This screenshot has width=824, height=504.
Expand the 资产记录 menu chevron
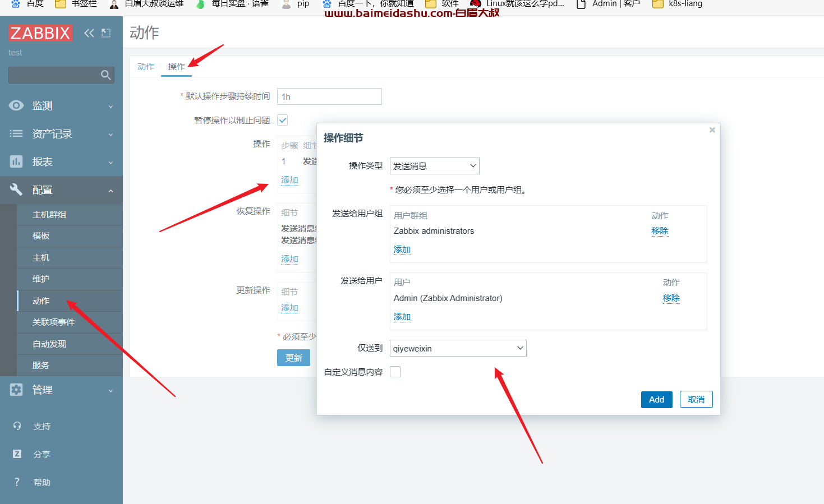[x=111, y=135]
